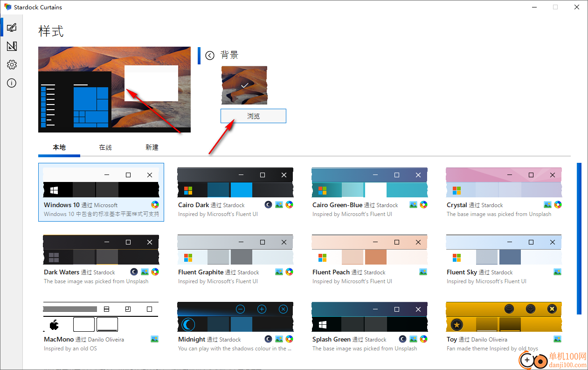Select the Fluent Graphite style preview
This screenshot has height=370, width=588.
(235, 250)
